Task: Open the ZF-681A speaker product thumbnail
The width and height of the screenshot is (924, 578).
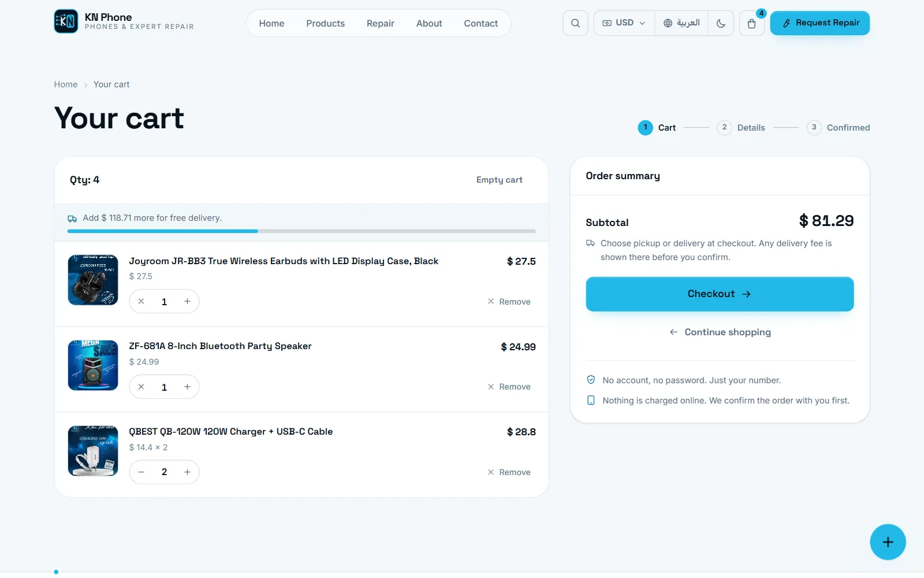Action: tap(93, 365)
